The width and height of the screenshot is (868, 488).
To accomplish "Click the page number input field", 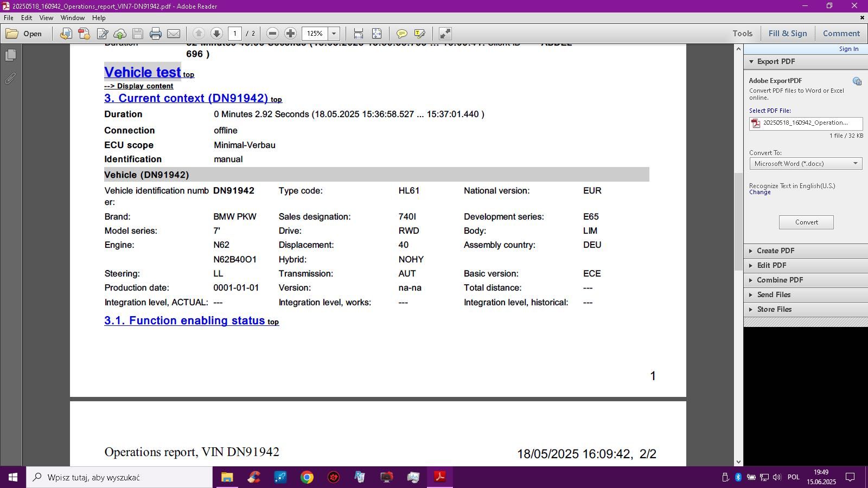I will [235, 34].
